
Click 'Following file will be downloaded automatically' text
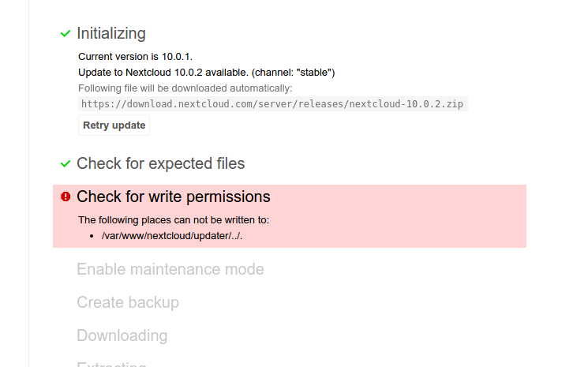point(185,88)
